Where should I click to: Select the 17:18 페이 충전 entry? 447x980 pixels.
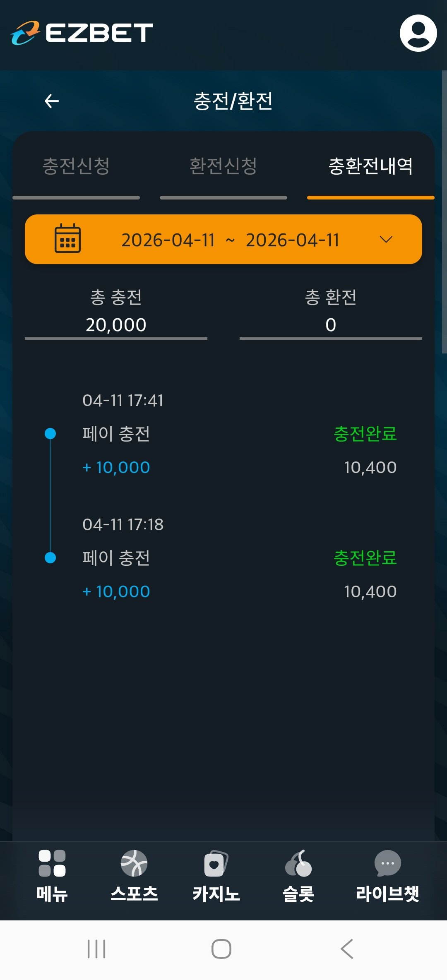[223, 558]
